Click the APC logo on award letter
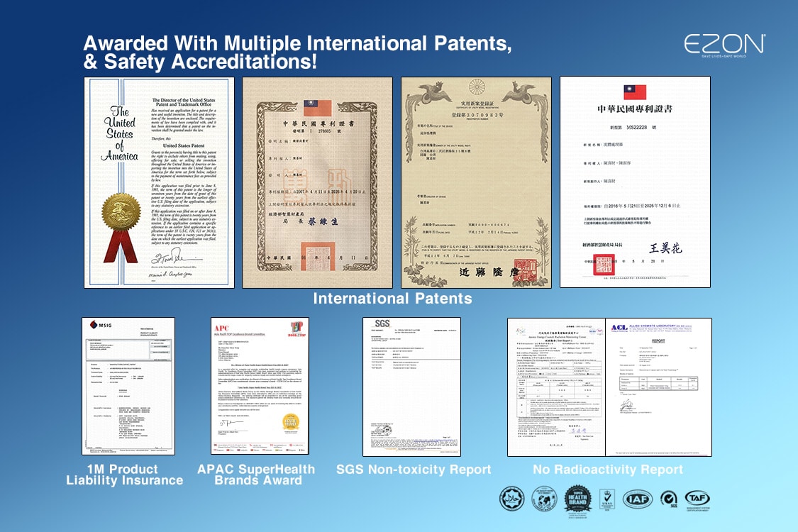This screenshot has width=798, height=532. click(221, 328)
